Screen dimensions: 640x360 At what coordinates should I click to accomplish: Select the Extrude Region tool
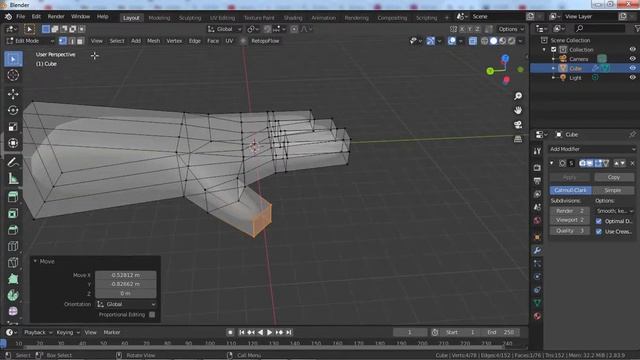click(x=13, y=197)
